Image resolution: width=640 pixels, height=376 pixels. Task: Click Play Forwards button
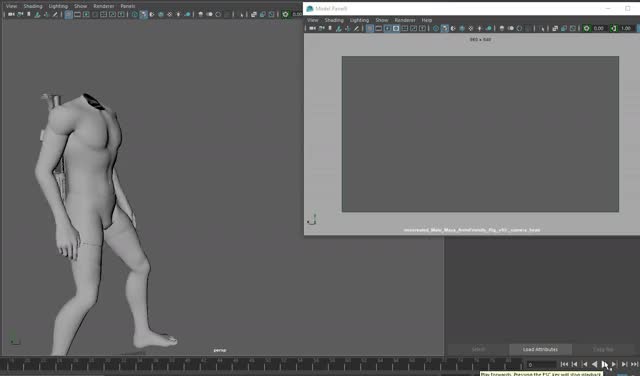604,364
